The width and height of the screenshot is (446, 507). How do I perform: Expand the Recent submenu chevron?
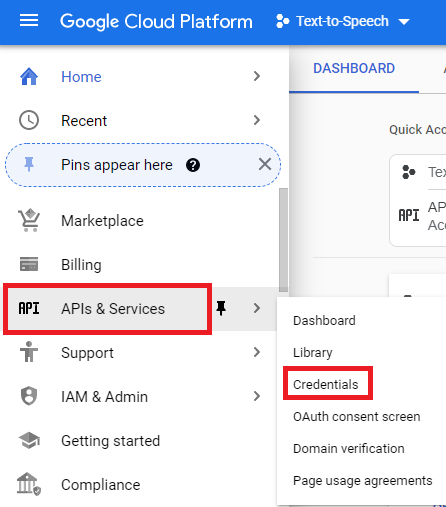[x=256, y=120]
